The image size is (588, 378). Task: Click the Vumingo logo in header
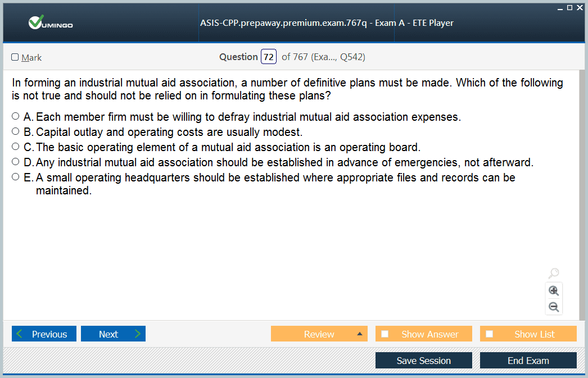[51, 22]
